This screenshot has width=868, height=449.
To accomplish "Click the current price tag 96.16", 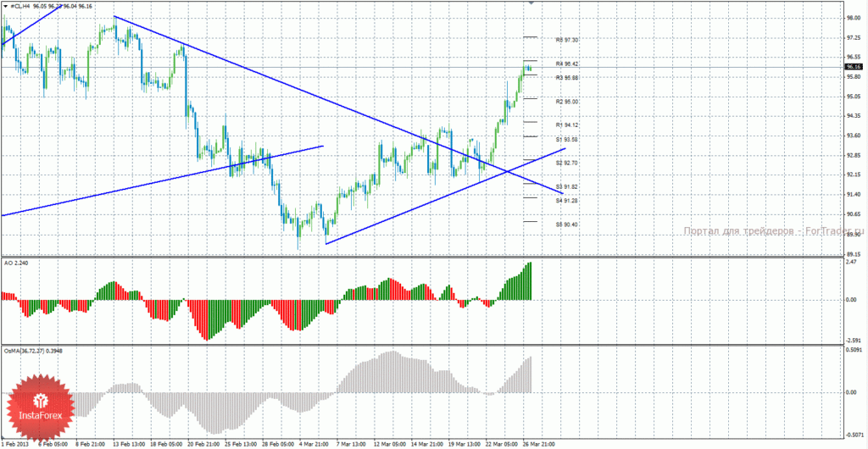I will click(x=853, y=67).
